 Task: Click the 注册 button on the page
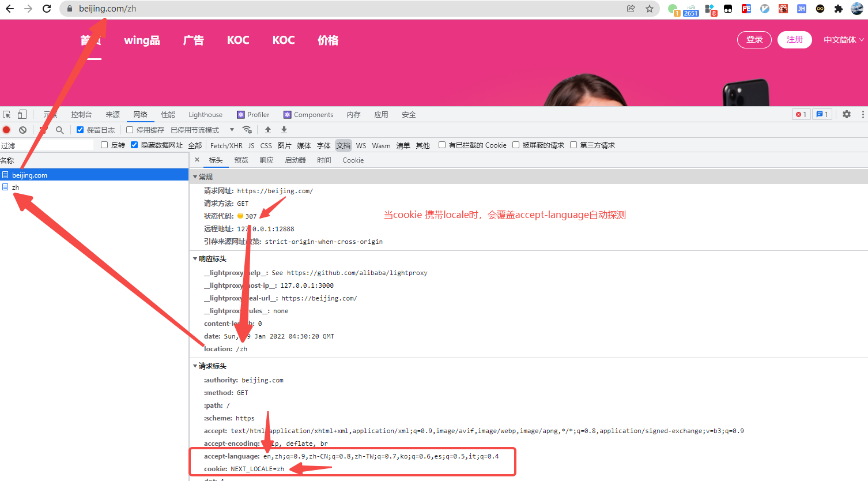(795, 39)
